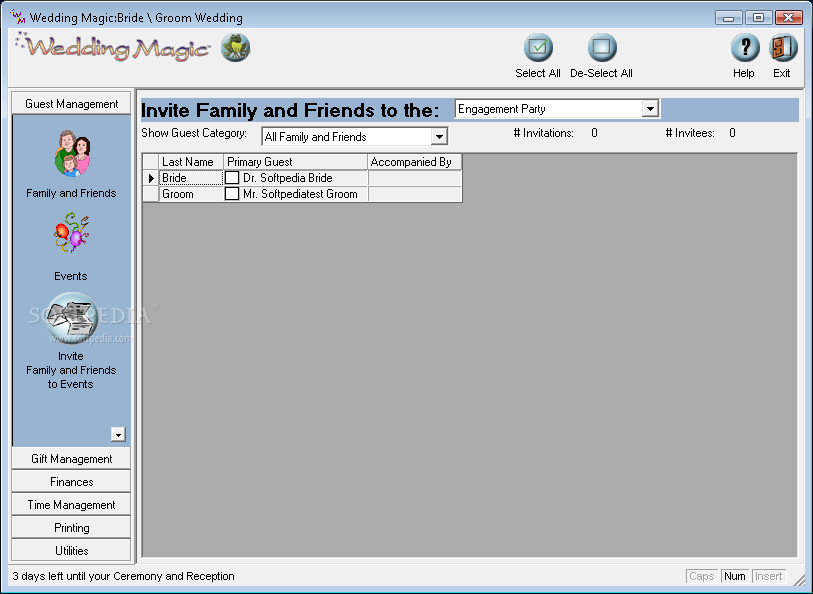Open Family and Friends from the sidebar icon
This screenshot has width=813, height=594.
(72, 153)
